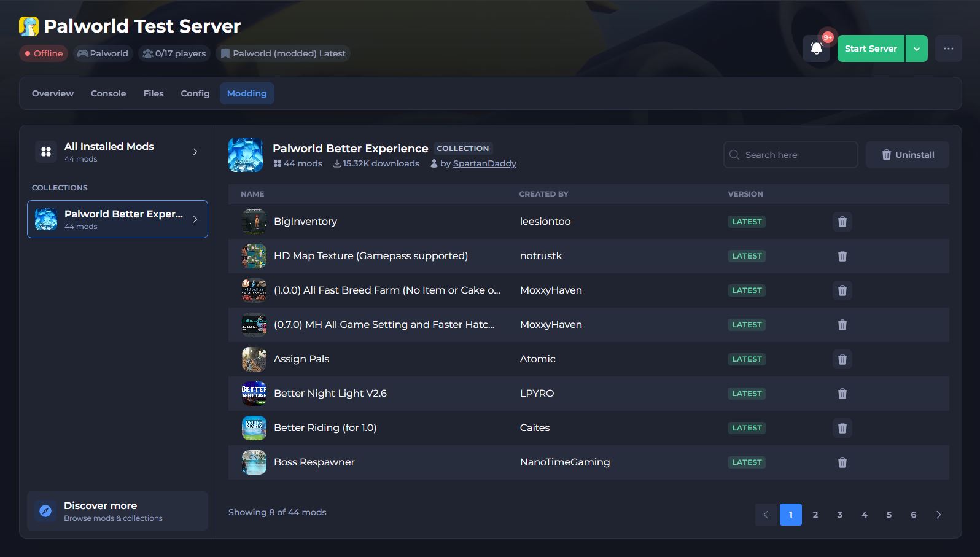The image size is (980, 557).
Task: Click the Palworld (modded) Latest tag
Action: coord(283,53)
